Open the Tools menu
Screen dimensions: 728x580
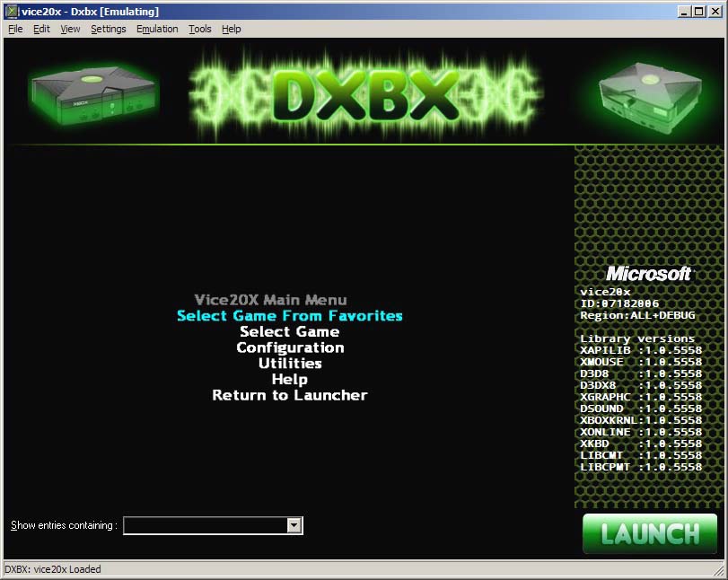pos(200,29)
